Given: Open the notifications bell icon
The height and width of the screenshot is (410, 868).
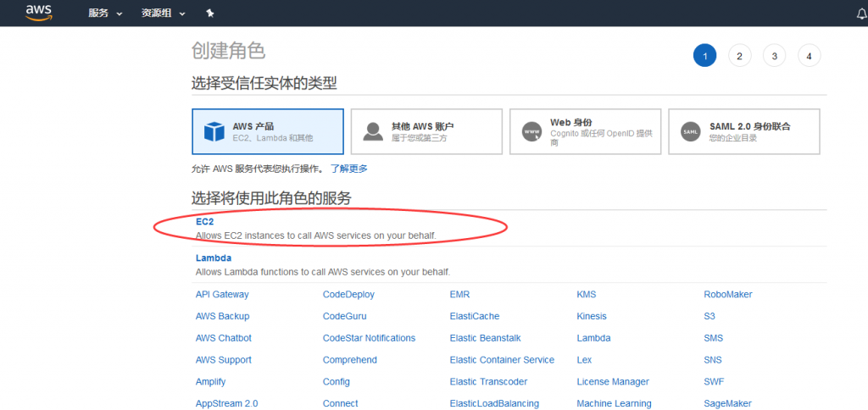Looking at the screenshot, I should point(861,14).
